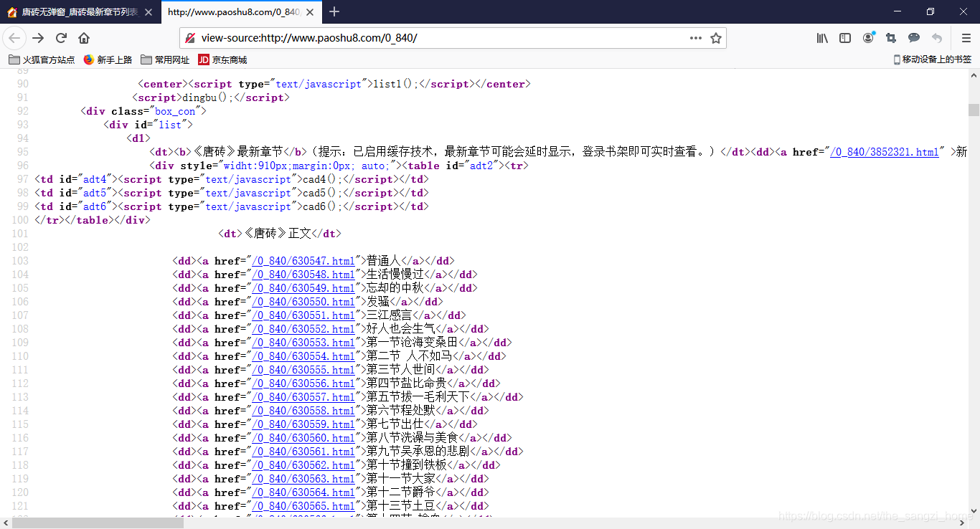Viewport: 980px width, 529px height.
Task: Open the Library history and bookmarks
Action: click(x=822, y=38)
